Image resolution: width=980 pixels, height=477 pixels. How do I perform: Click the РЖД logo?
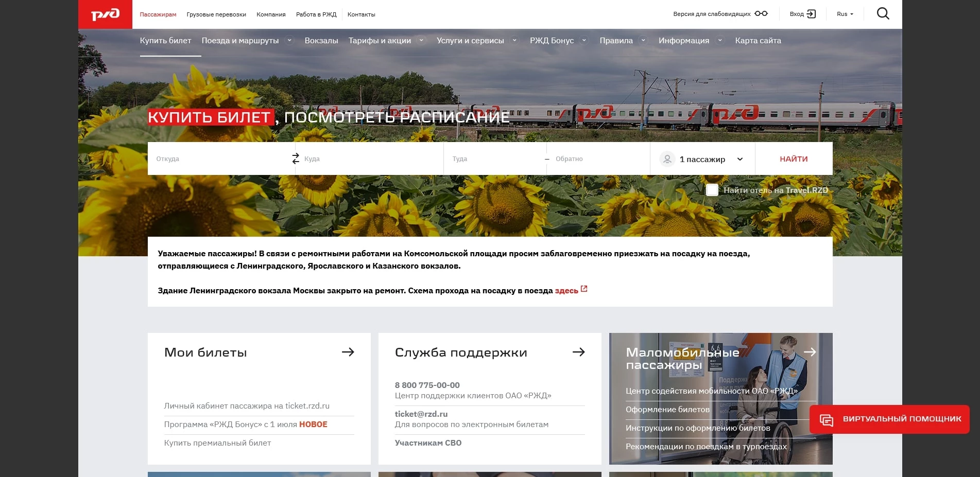pos(105,14)
